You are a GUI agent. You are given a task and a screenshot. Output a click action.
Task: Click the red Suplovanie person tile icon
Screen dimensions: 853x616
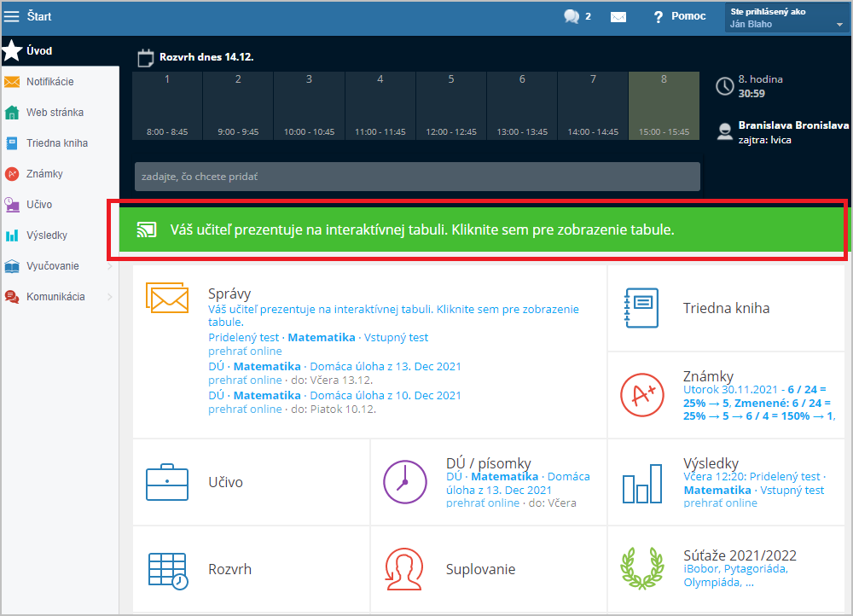coord(404,569)
